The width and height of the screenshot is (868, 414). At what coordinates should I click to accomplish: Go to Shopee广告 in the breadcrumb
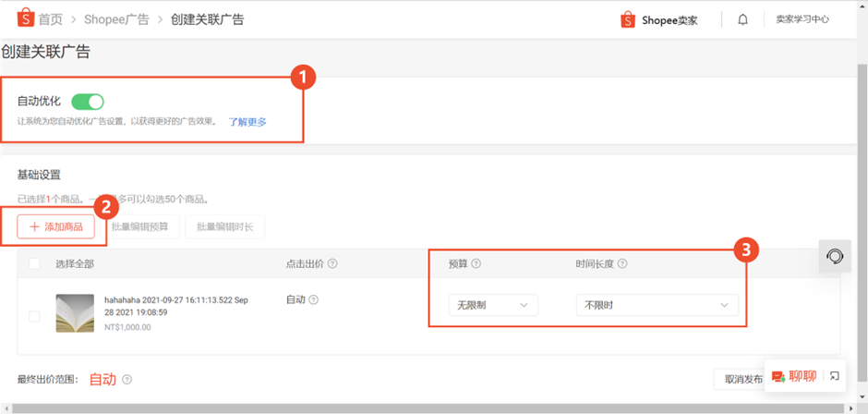click(116, 19)
